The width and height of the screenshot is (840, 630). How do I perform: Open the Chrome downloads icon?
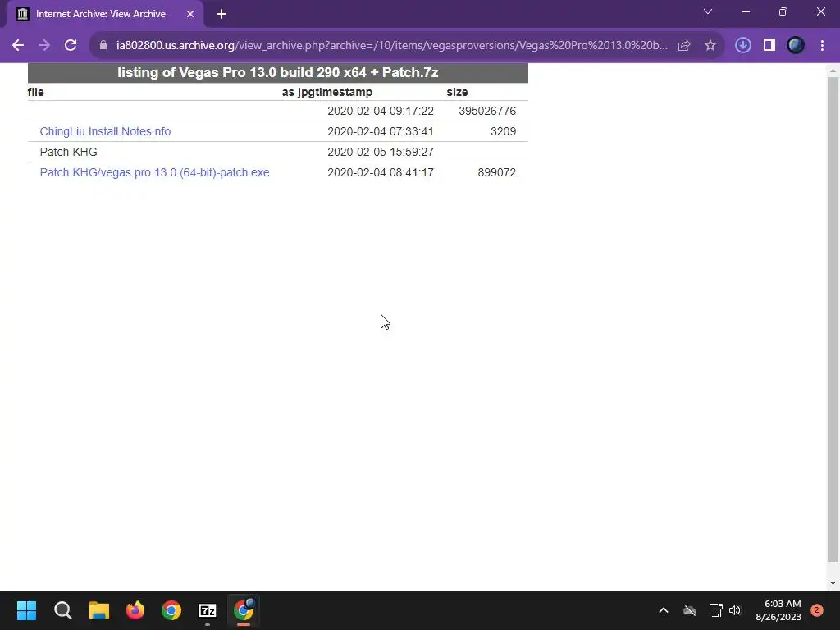click(x=743, y=46)
